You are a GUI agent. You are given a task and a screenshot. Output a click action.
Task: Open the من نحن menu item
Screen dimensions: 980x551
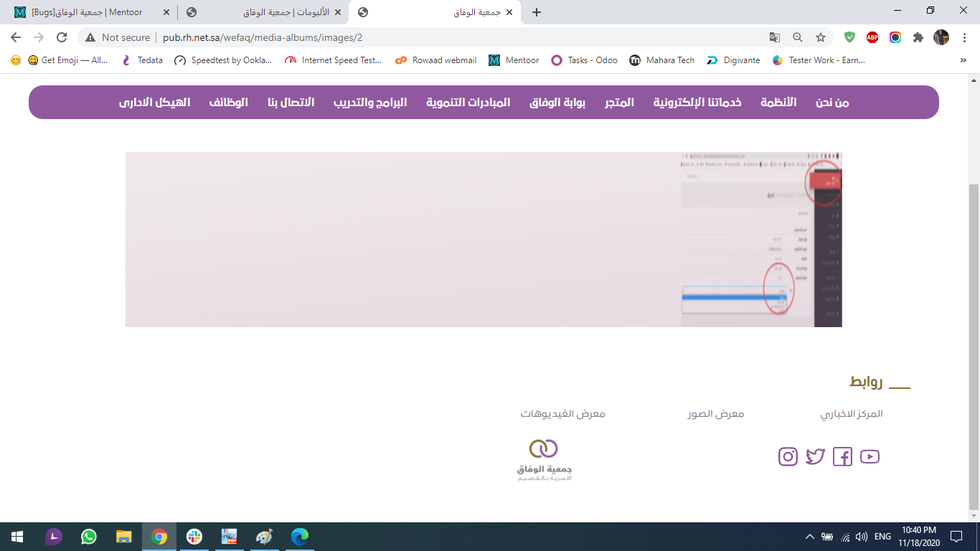click(832, 103)
